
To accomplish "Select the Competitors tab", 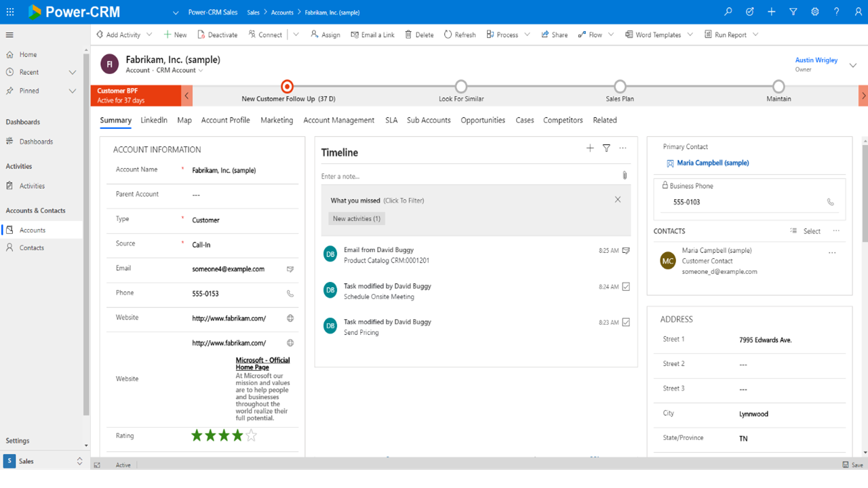I will click(x=563, y=120).
